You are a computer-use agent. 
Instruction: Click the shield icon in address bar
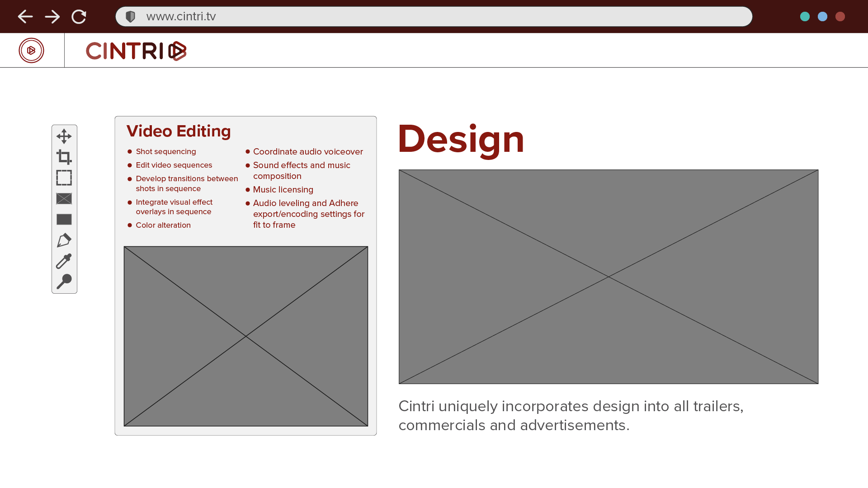click(x=130, y=17)
